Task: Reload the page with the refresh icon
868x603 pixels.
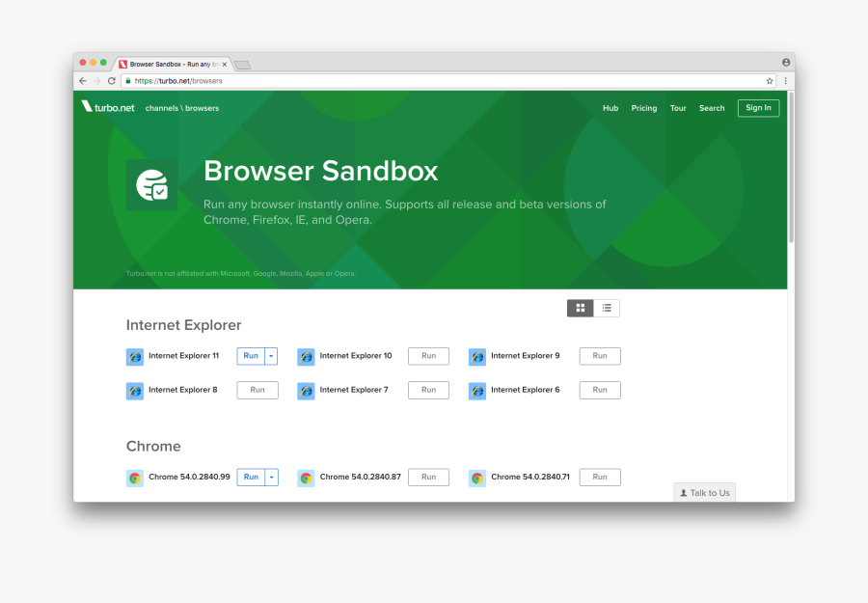Action: [x=112, y=81]
